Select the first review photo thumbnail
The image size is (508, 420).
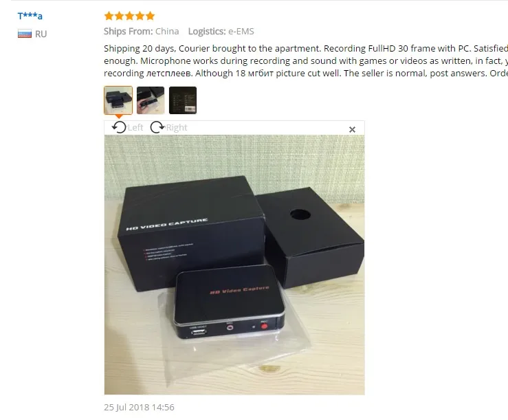(x=118, y=100)
